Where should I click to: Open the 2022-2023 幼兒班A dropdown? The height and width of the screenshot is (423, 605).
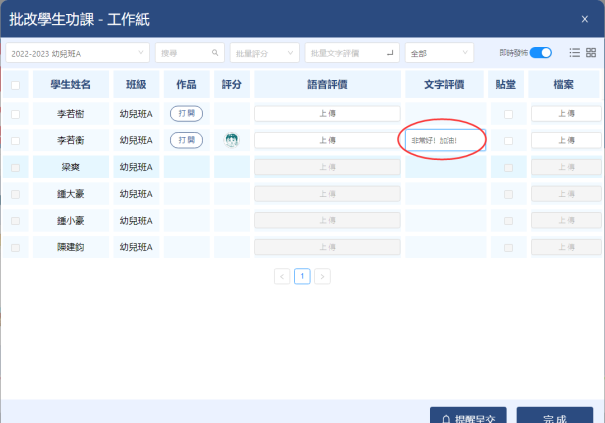77,53
